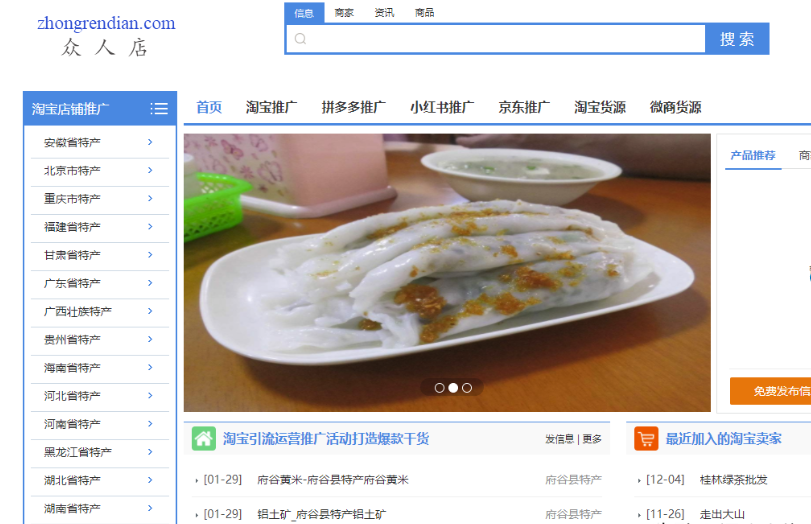The height and width of the screenshot is (524, 811).
Task: Expand the 广西壮族特产 chevron
Action: coord(150,311)
